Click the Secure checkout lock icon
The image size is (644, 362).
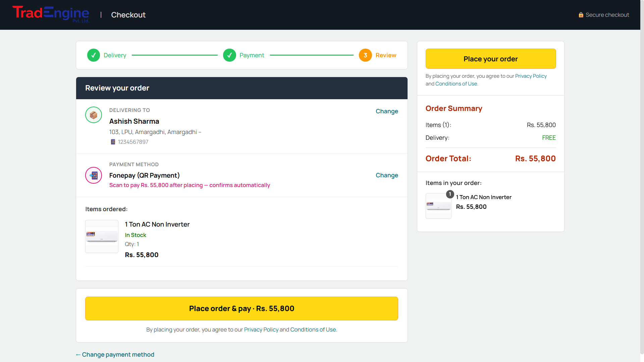[581, 15]
